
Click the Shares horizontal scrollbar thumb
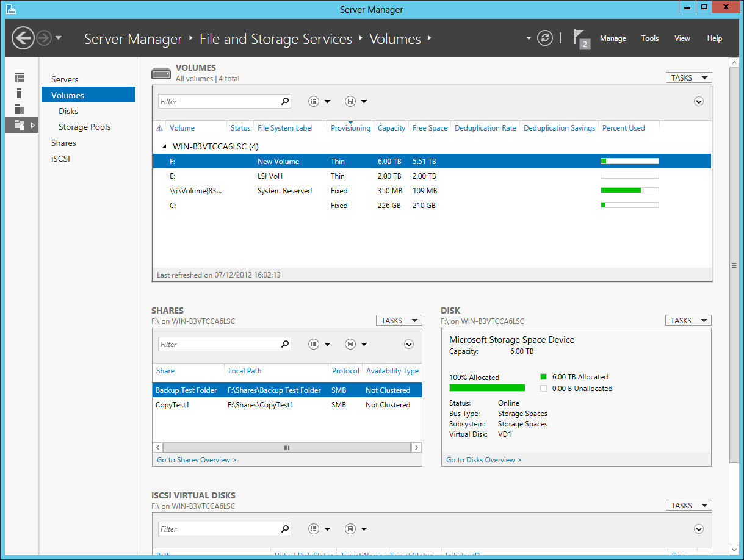287,448
